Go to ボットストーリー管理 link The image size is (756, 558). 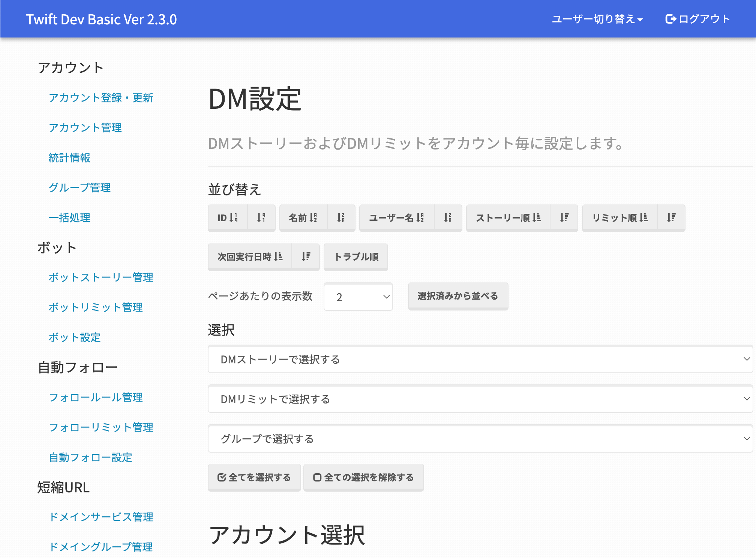[x=101, y=277]
